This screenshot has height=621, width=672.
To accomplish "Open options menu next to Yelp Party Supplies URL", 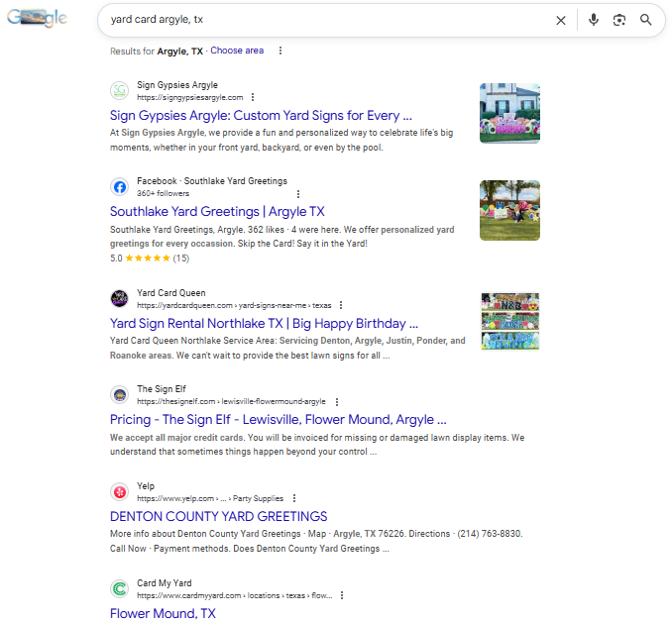I will (294, 498).
